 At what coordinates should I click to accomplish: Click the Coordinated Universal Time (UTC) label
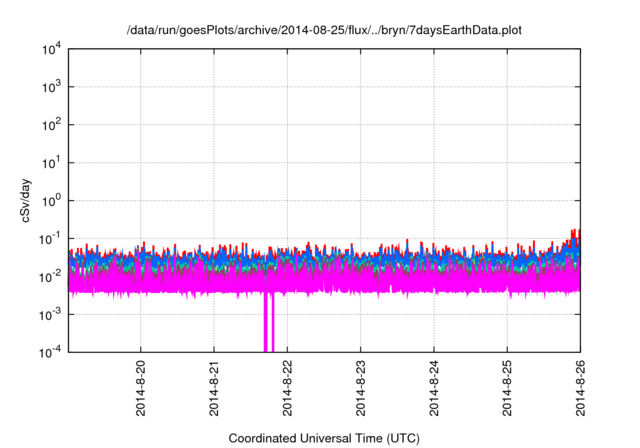[324, 438]
